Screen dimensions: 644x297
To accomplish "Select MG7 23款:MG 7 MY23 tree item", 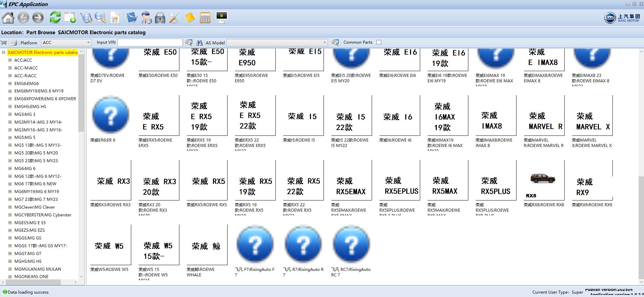I will coord(36,199).
